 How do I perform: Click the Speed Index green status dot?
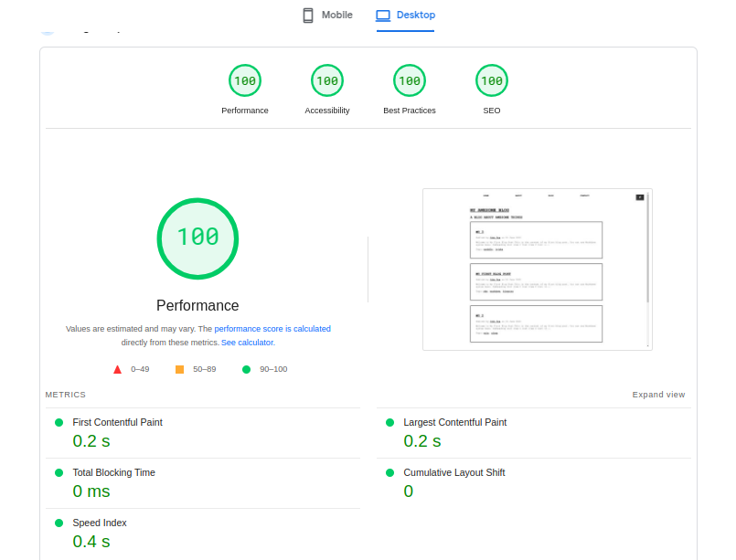tap(59, 523)
